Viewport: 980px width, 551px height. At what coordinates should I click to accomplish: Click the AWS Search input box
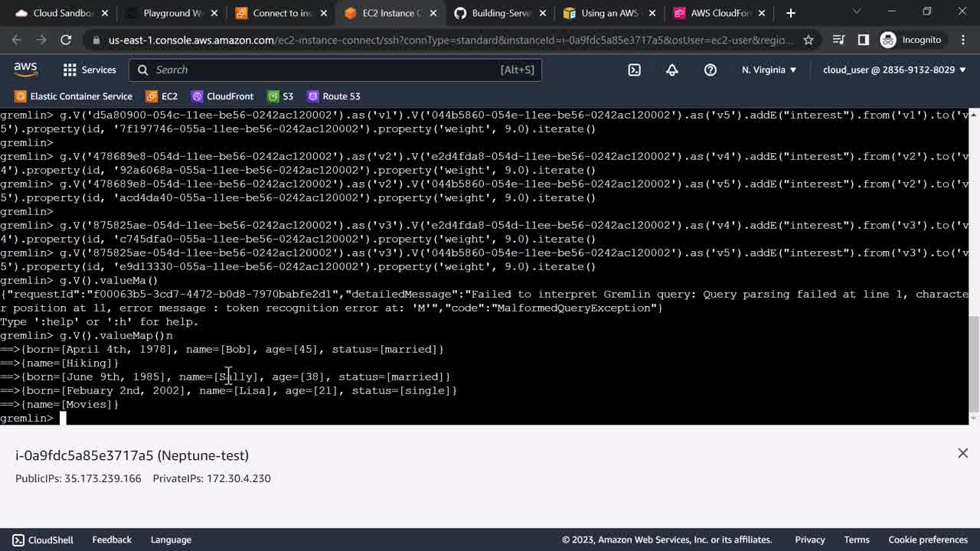point(335,70)
